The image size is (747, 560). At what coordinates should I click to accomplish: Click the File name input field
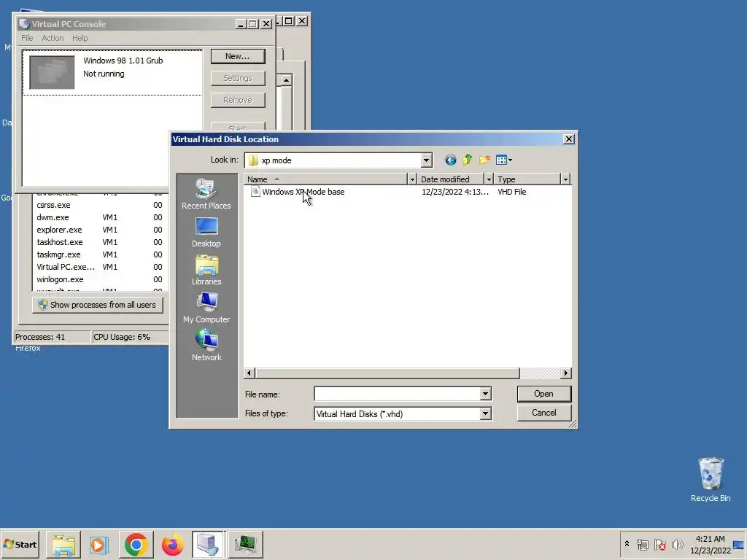point(398,394)
